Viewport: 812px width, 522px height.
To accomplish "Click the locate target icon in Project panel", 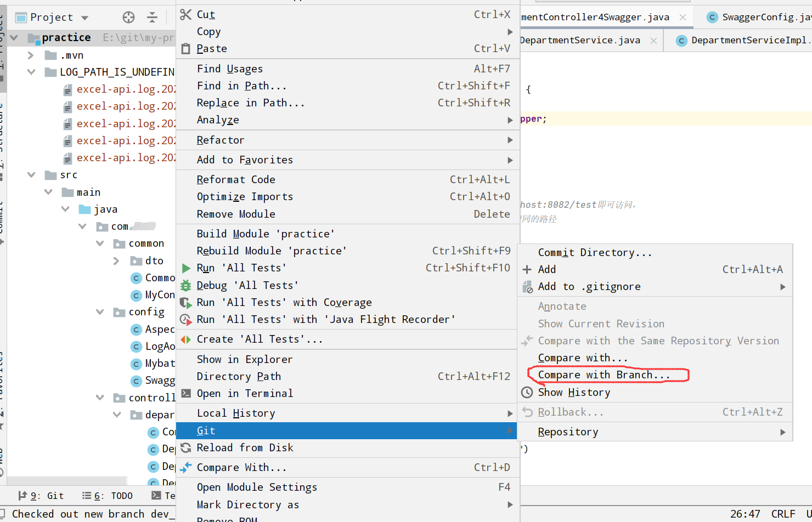I will point(128,18).
